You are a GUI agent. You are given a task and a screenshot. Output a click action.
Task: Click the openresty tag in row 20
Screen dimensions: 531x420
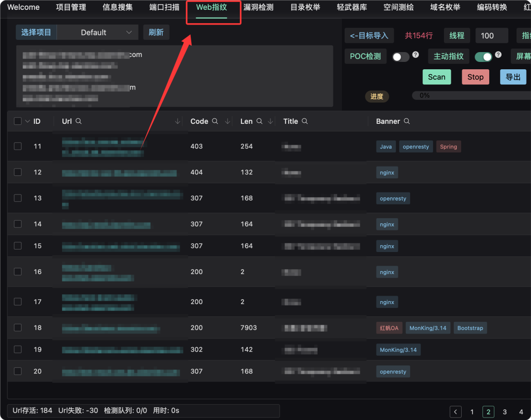pyautogui.click(x=393, y=371)
